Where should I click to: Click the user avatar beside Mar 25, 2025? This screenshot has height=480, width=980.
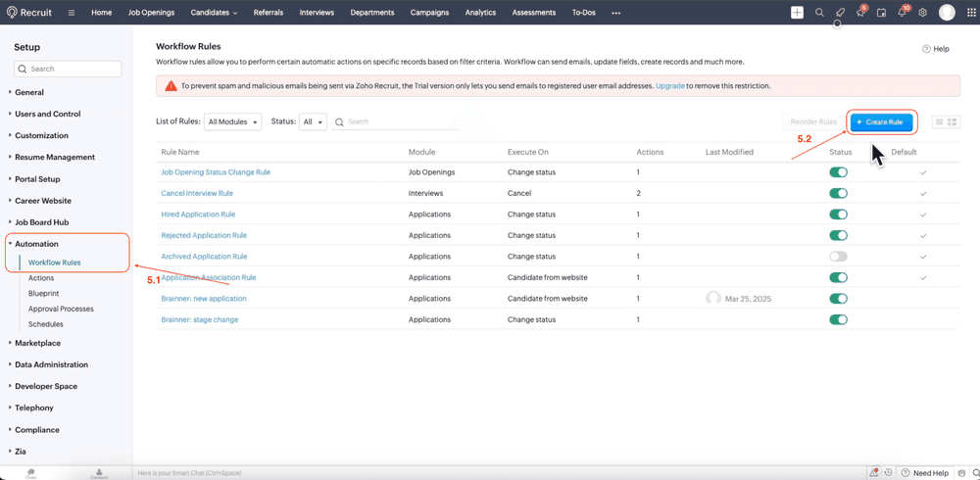tap(713, 299)
